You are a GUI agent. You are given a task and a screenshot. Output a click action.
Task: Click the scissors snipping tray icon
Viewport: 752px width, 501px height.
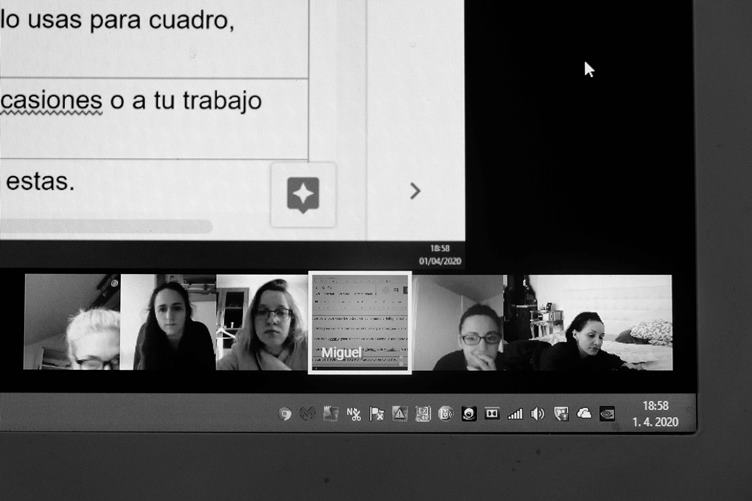click(x=354, y=413)
